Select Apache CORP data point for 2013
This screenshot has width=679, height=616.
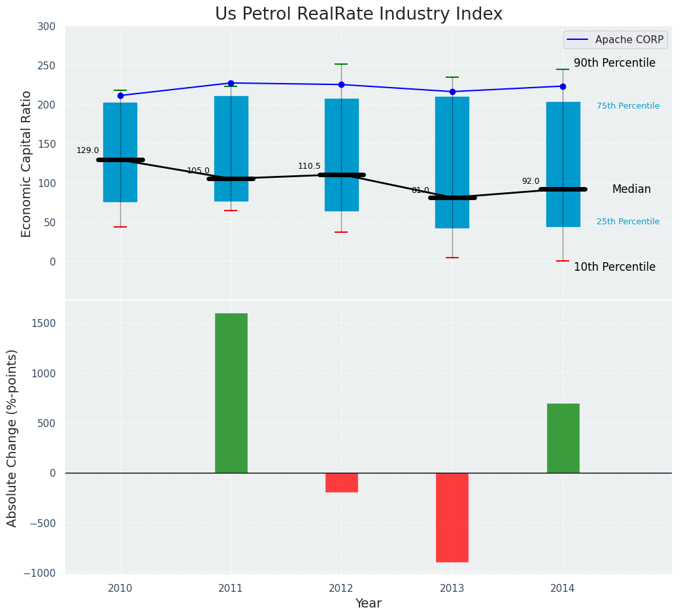click(x=452, y=92)
